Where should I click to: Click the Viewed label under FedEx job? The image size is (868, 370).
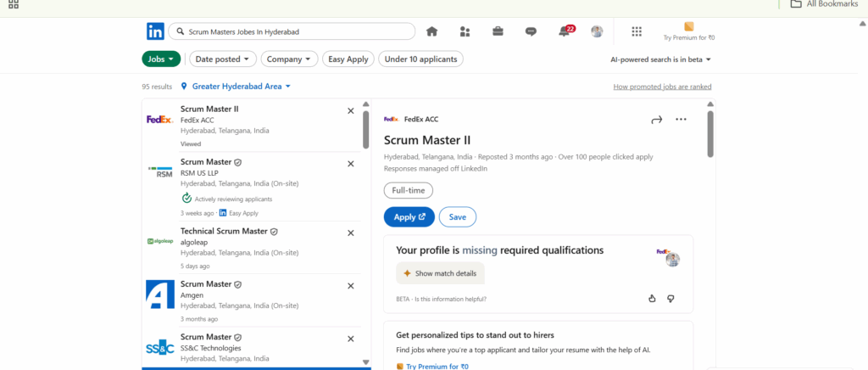[191, 144]
